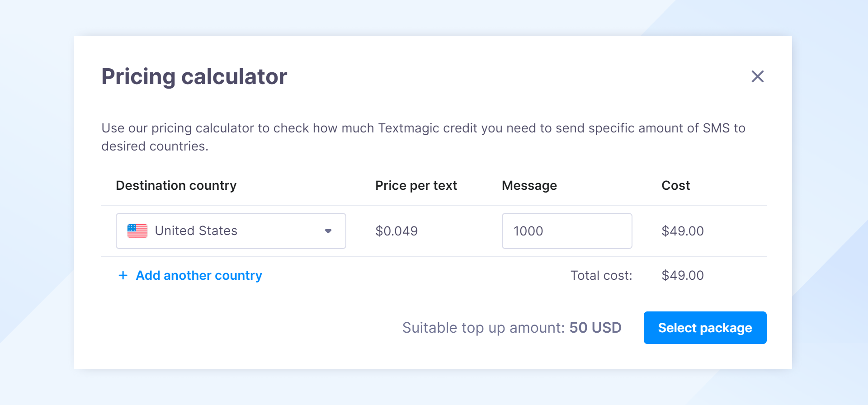This screenshot has height=405, width=868.
Task: Click inside the message quantity field
Action: pyautogui.click(x=566, y=231)
